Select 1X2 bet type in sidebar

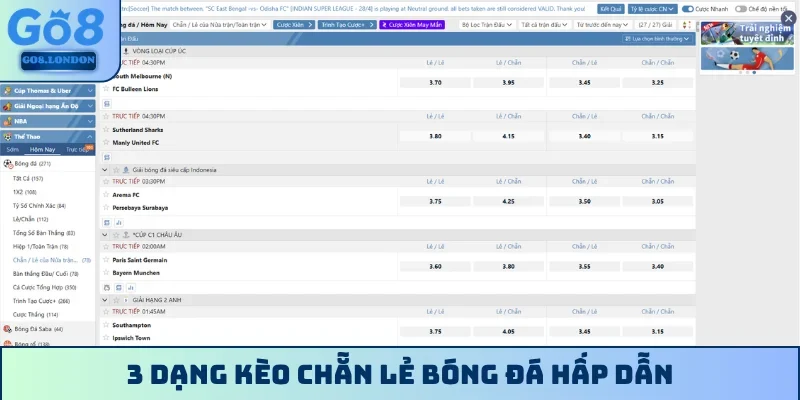[24, 192]
